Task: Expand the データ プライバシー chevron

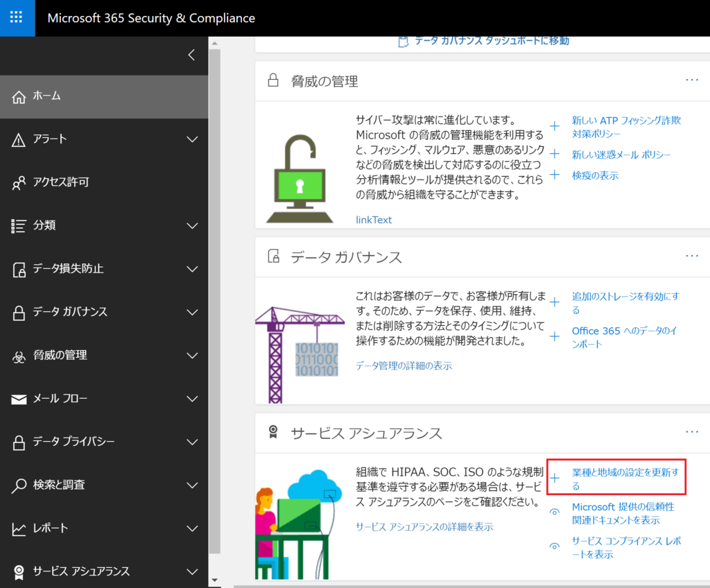Action: (x=193, y=442)
